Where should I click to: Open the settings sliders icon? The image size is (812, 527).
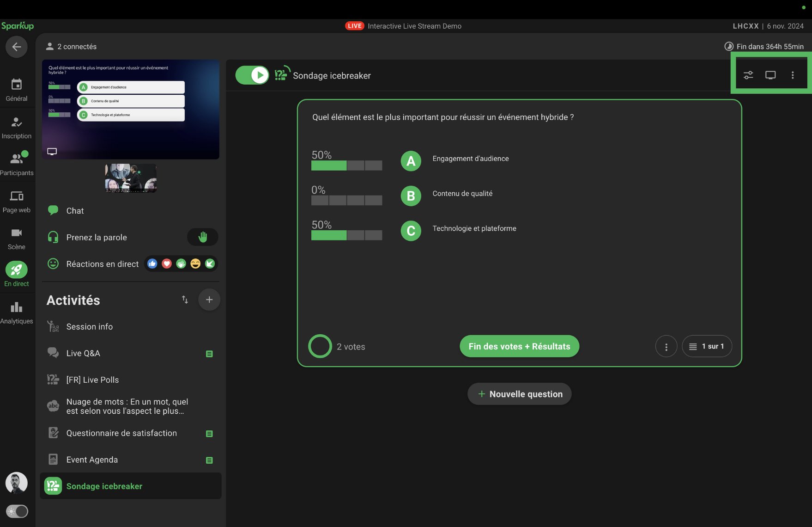point(748,75)
